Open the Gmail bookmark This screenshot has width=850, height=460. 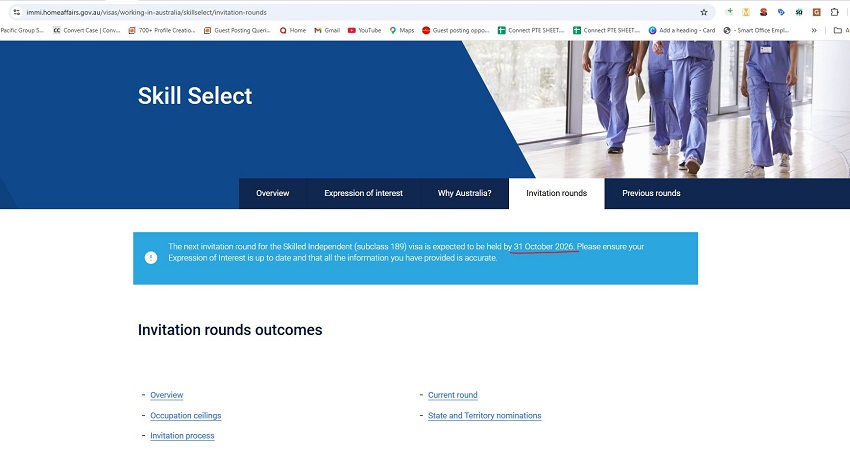(327, 30)
